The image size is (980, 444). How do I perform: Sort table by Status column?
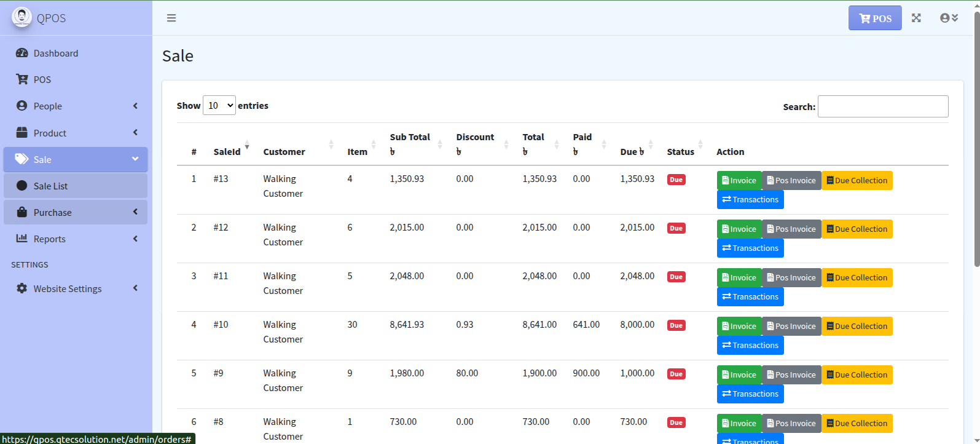(686, 145)
